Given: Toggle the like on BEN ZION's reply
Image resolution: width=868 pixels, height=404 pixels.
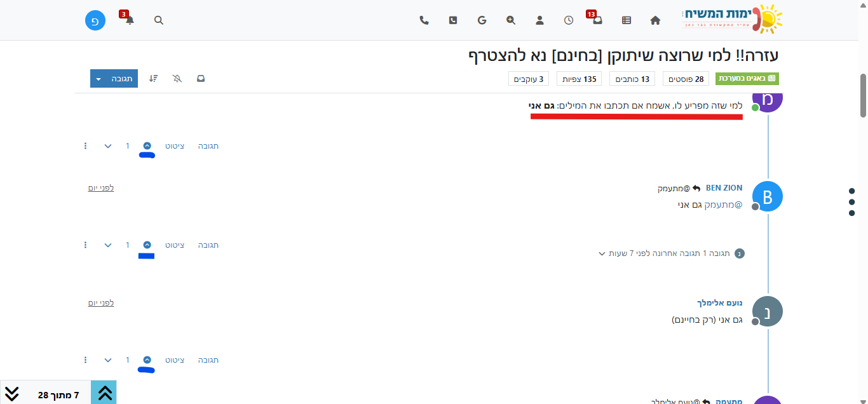Looking at the screenshot, I should pos(147,245).
